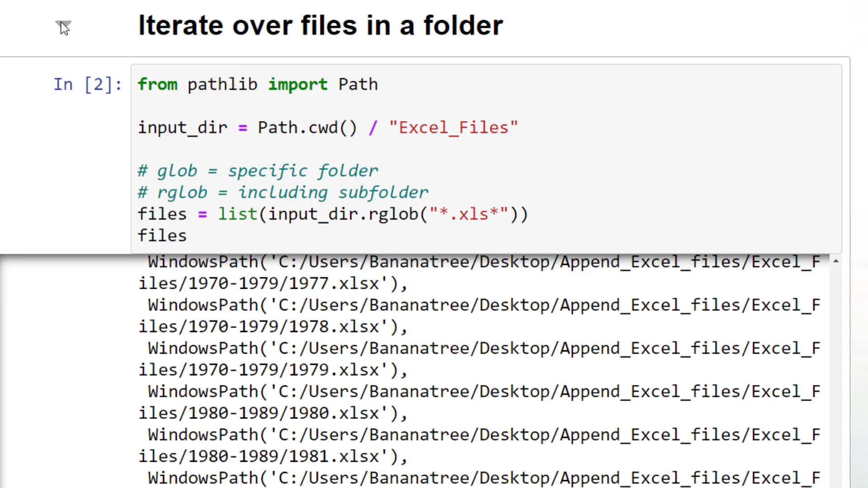Click inside the gray code cell background

pos(678,158)
